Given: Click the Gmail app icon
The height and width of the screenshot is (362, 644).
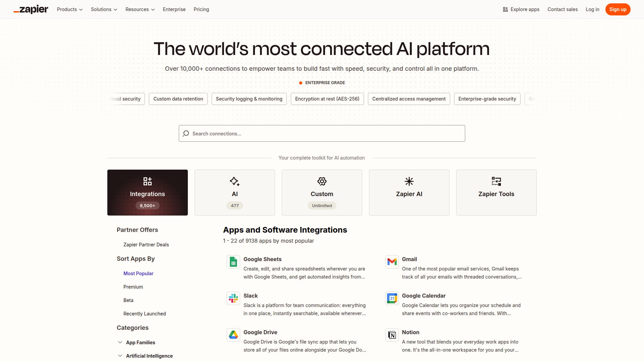Looking at the screenshot, I should point(391,262).
